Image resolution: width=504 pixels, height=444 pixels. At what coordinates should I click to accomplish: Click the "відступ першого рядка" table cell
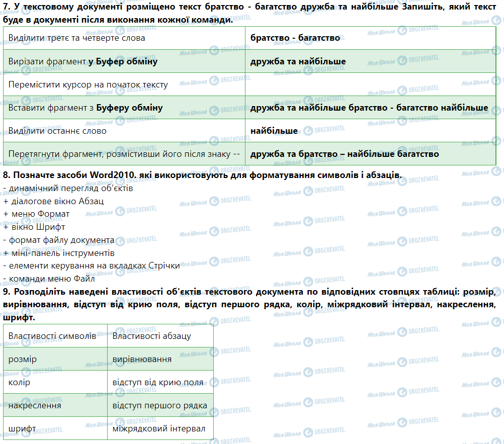160,405
